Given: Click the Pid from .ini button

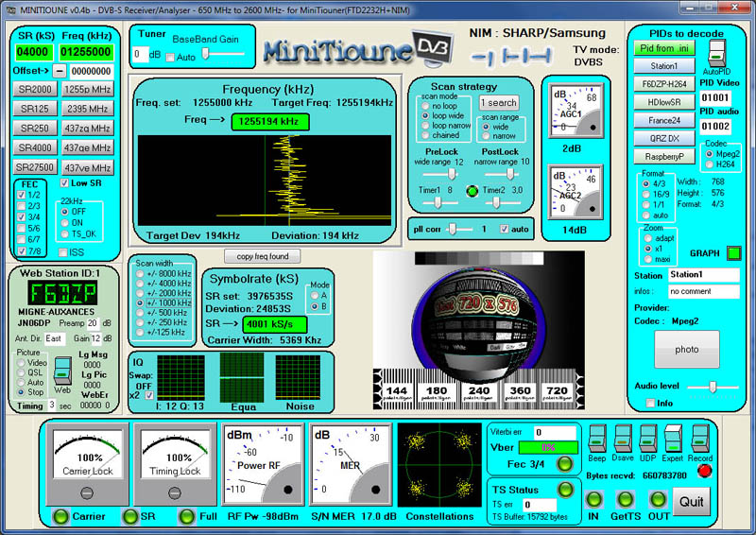Looking at the screenshot, I should click(664, 48).
